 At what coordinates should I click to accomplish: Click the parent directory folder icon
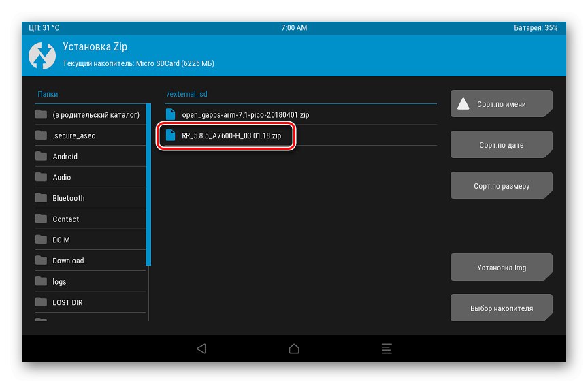coord(41,114)
